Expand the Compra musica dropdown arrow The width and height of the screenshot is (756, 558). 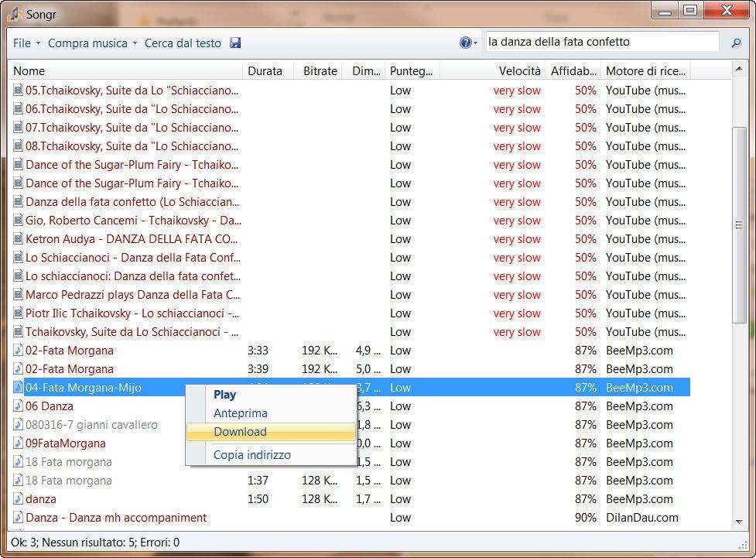(x=135, y=43)
